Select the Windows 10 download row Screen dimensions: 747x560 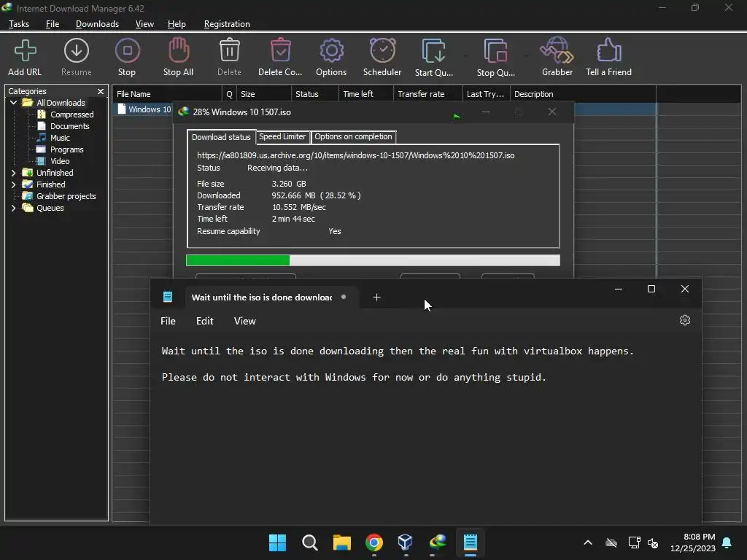143,109
